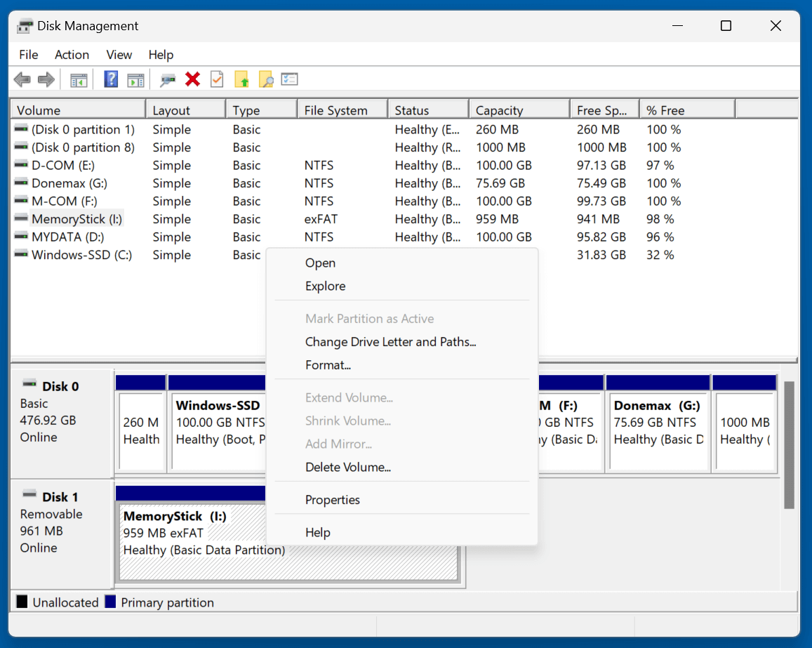Click the Properties checkmark toolbar icon
This screenshot has height=648, width=812.
216,79
